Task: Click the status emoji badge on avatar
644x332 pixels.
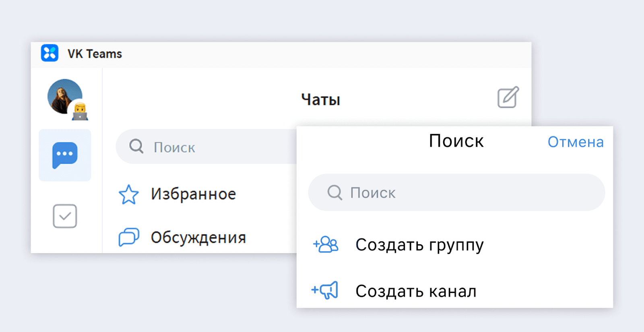Action: [80, 111]
